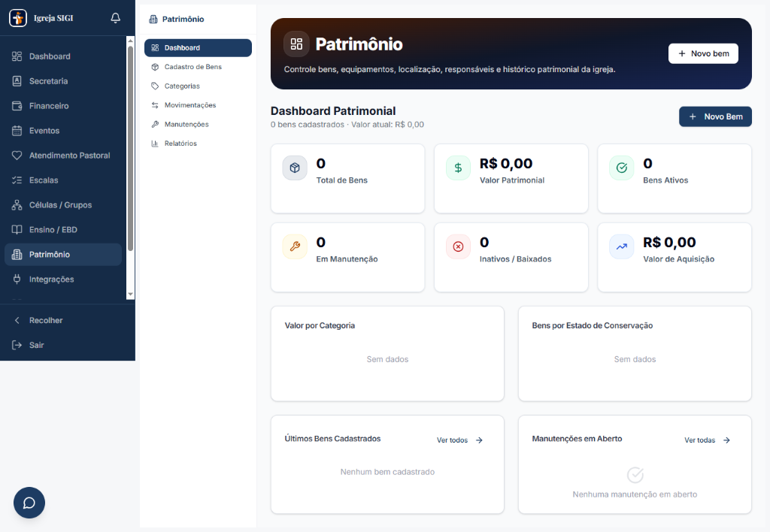
Task: Click blue Novo Bem button
Action: (x=715, y=116)
